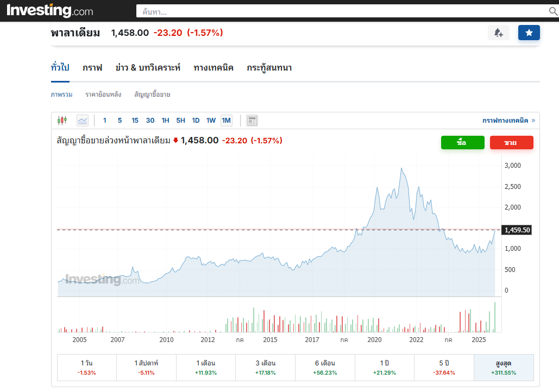Select the 1W chart interval

[211, 121]
